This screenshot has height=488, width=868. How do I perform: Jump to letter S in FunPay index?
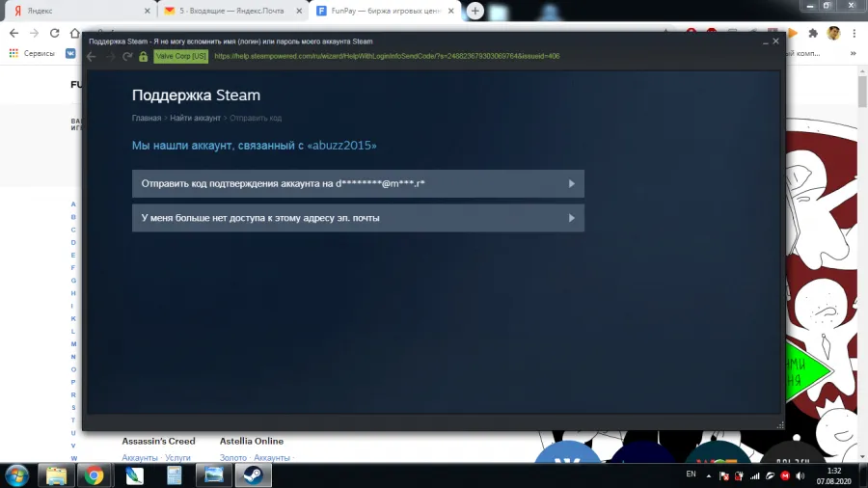click(x=73, y=408)
